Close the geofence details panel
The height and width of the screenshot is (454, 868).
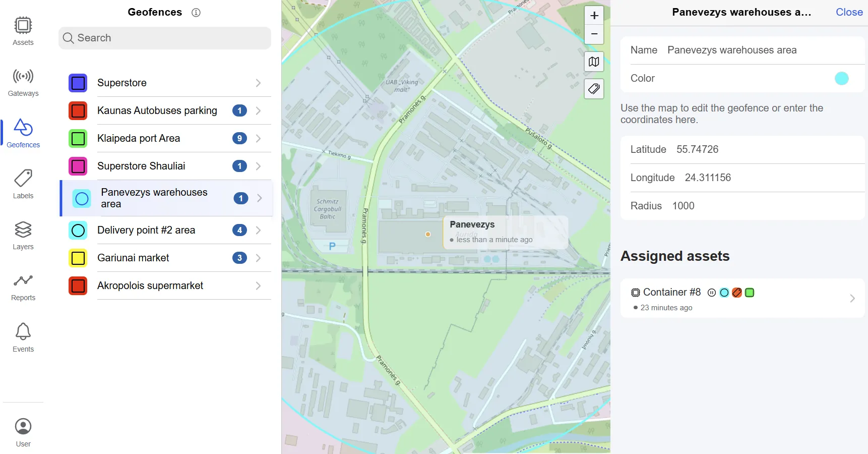click(849, 12)
